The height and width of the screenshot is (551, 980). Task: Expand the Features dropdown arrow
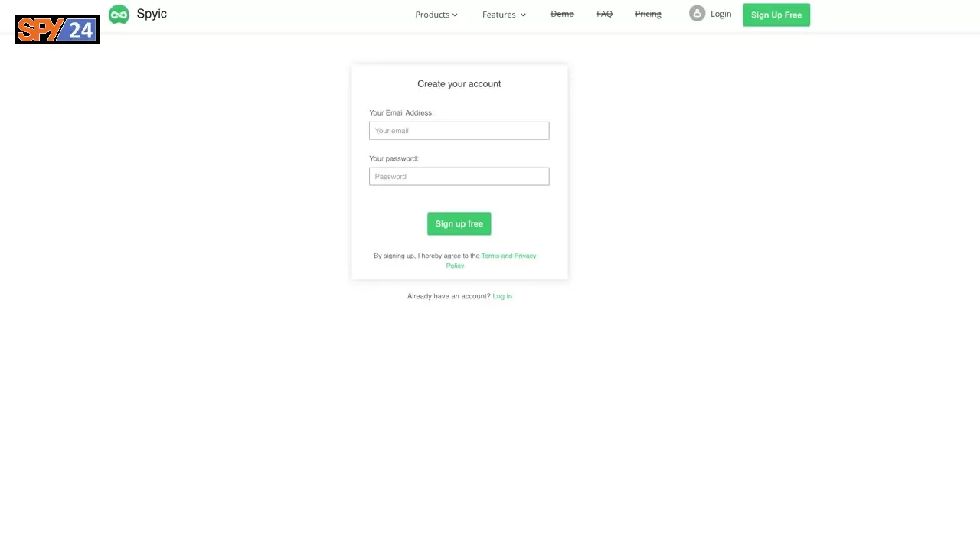(x=523, y=15)
